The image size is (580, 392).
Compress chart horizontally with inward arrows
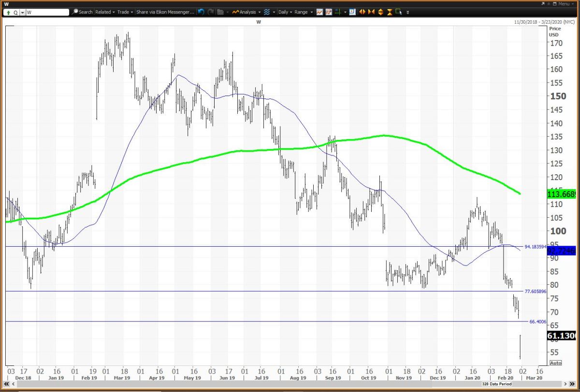pyautogui.click(x=371, y=12)
